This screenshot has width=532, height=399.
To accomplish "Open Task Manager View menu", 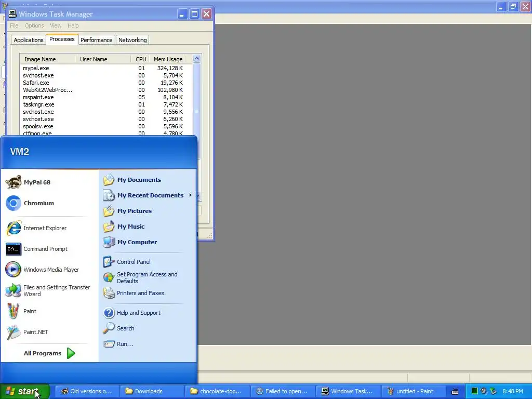I will (x=56, y=25).
